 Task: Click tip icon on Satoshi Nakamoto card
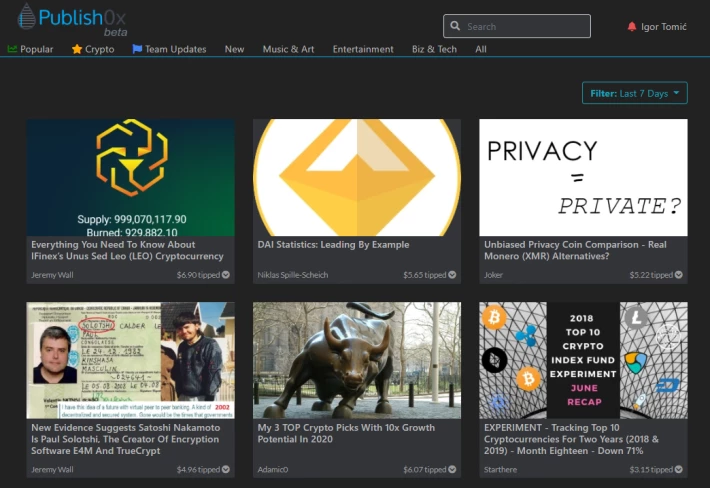click(x=225, y=469)
